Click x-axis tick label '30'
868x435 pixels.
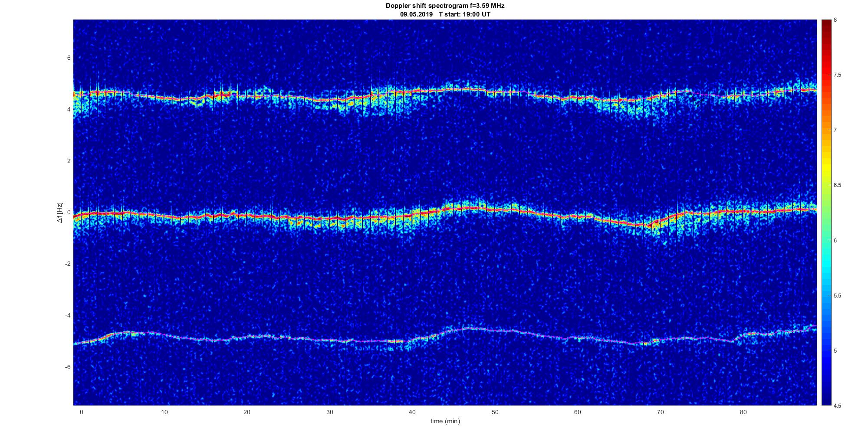point(330,412)
